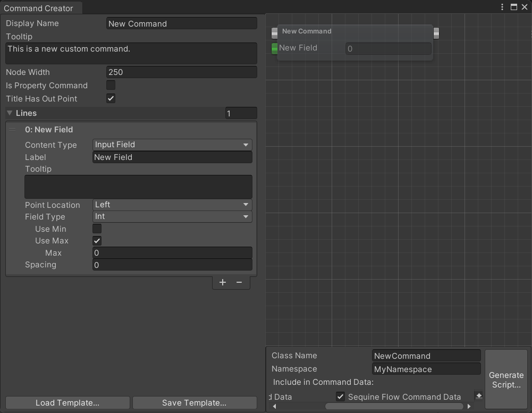Click the Load Template button
The height and width of the screenshot is (413, 532).
[x=67, y=402]
